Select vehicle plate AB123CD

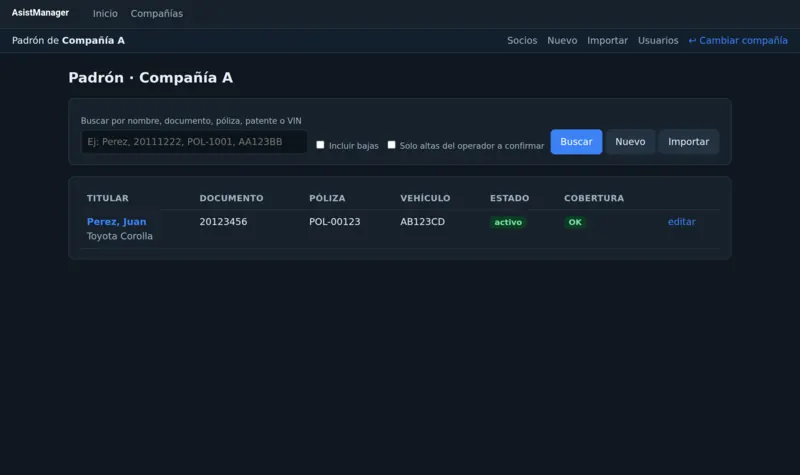coord(422,221)
